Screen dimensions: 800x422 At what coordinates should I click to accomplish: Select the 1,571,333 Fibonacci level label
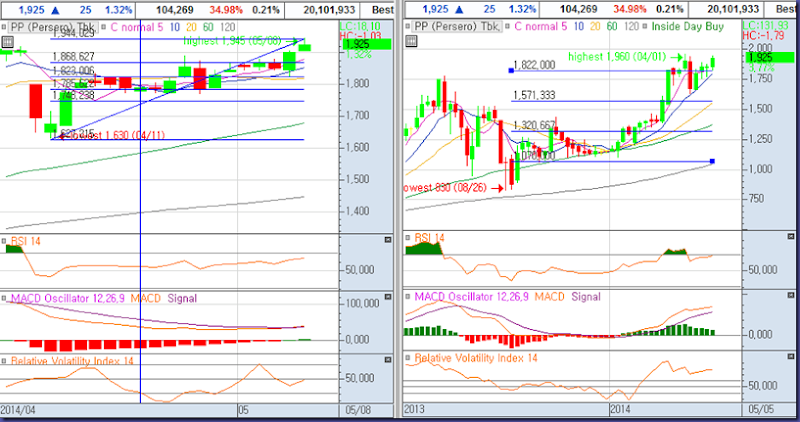534,95
